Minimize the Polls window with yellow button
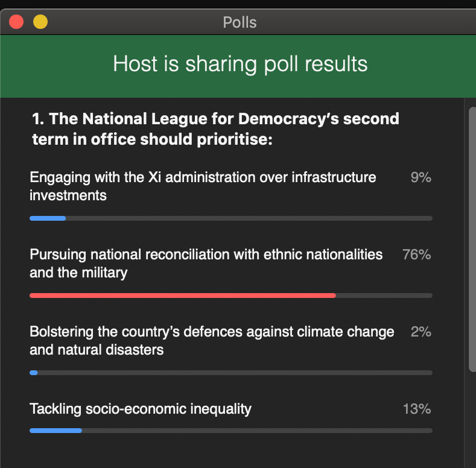Viewport: 476px width, 468px height. click(x=40, y=22)
